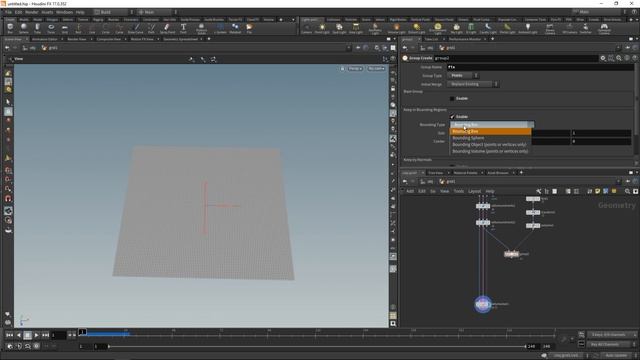Open the Windows menu
The height and width of the screenshot is (360, 640).
coord(64,12)
